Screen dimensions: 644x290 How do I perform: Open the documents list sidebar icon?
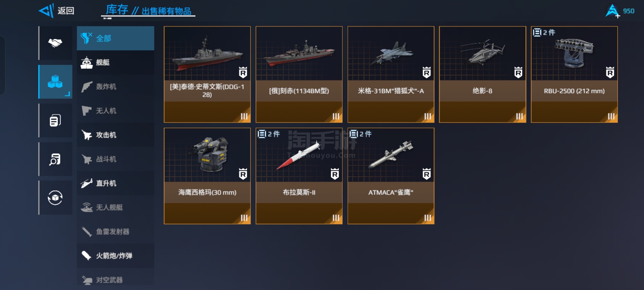tap(55, 120)
